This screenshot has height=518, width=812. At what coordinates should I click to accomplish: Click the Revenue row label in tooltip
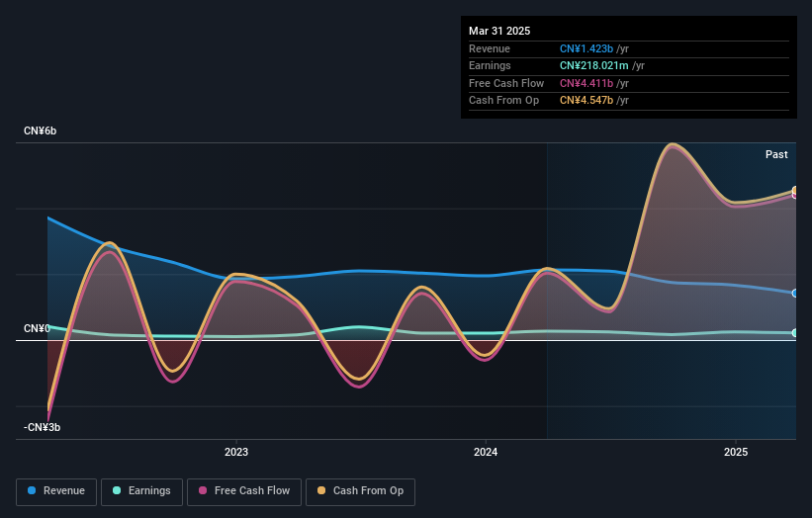point(490,48)
